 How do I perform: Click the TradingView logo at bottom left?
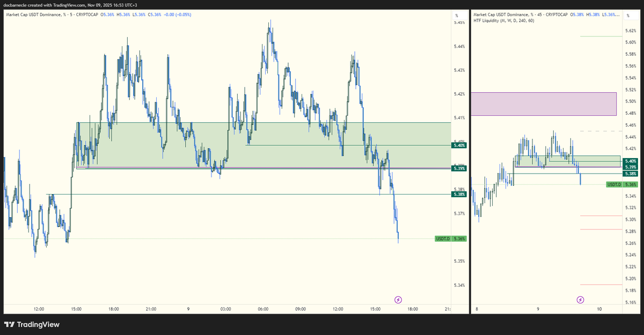[x=32, y=324]
